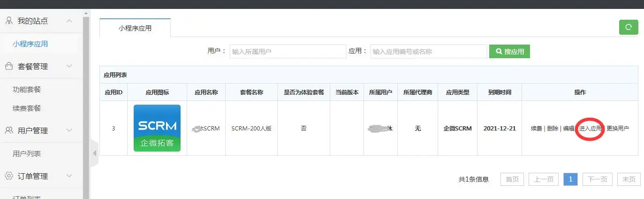644x199 pixels.
Task: Click the 应用类型 column header
Action: click(x=457, y=92)
